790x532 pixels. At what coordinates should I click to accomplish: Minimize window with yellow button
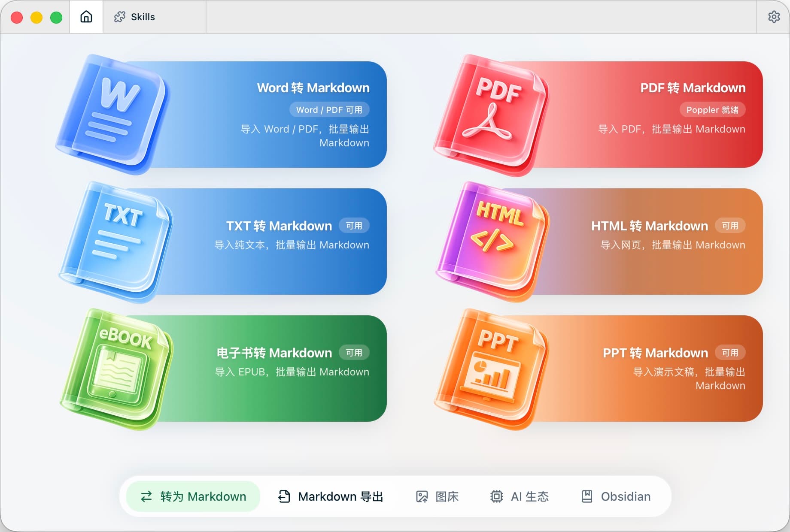coord(36,17)
